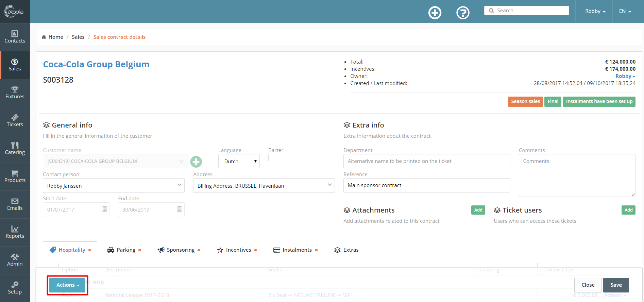Screen dimensions: 644x302
Task: Click Instalments have been set up label
Action: (599, 101)
